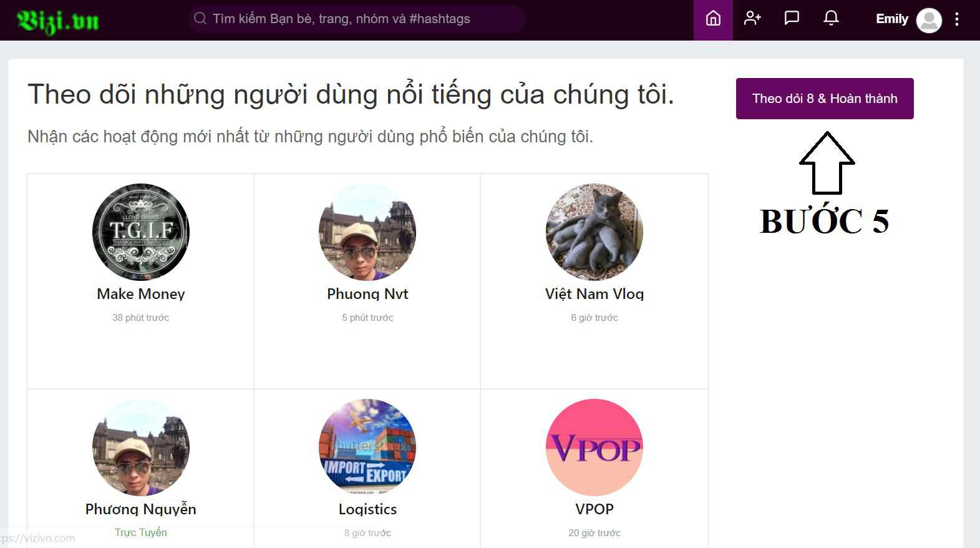Open the three-dot options menu
The width and height of the screenshot is (980, 548).
point(957,19)
